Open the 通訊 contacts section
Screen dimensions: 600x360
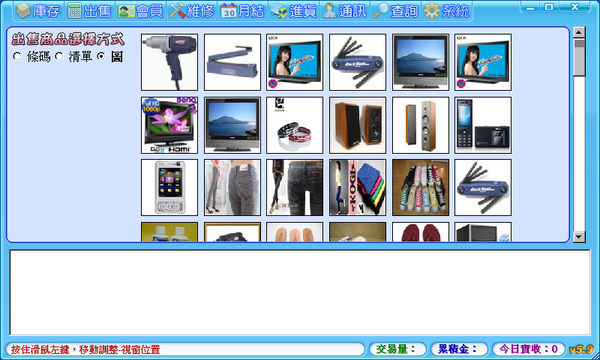pos(344,11)
